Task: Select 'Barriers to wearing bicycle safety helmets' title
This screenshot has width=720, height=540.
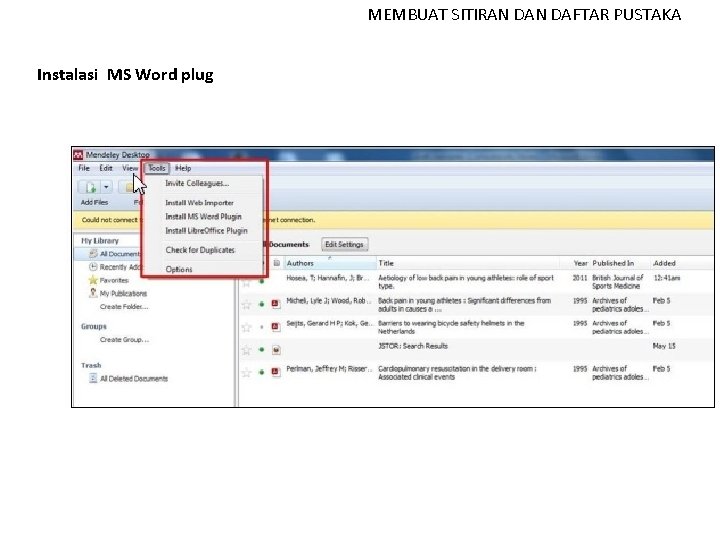Action: (x=451, y=327)
